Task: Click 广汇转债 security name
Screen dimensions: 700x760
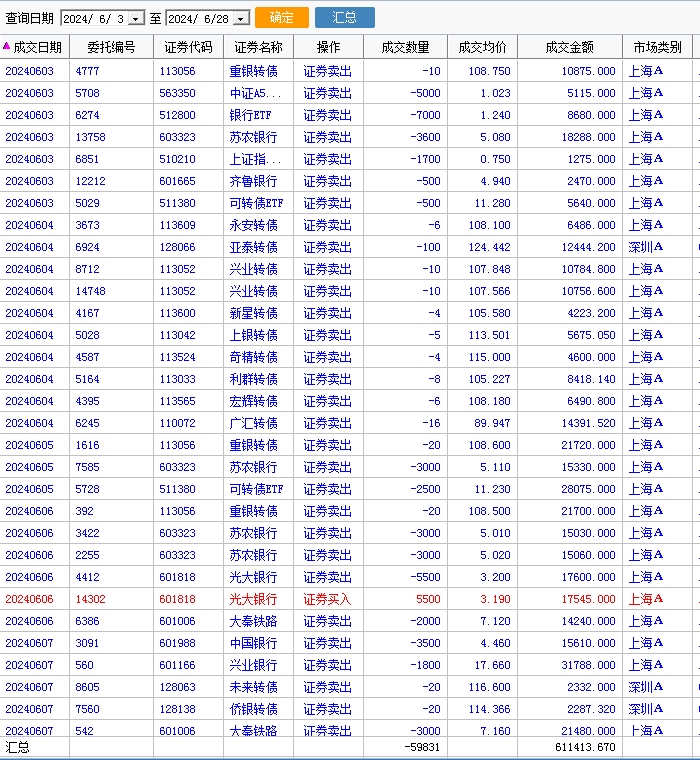Action: (253, 423)
